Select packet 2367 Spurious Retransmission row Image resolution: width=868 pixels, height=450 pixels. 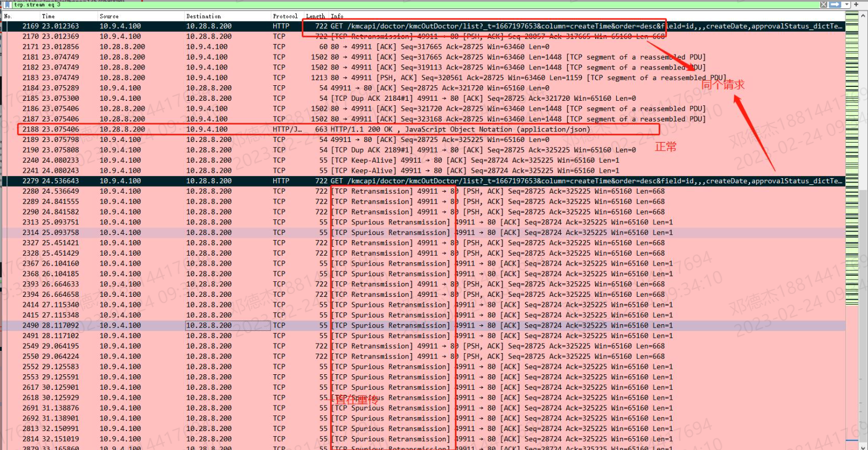click(x=423, y=263)
